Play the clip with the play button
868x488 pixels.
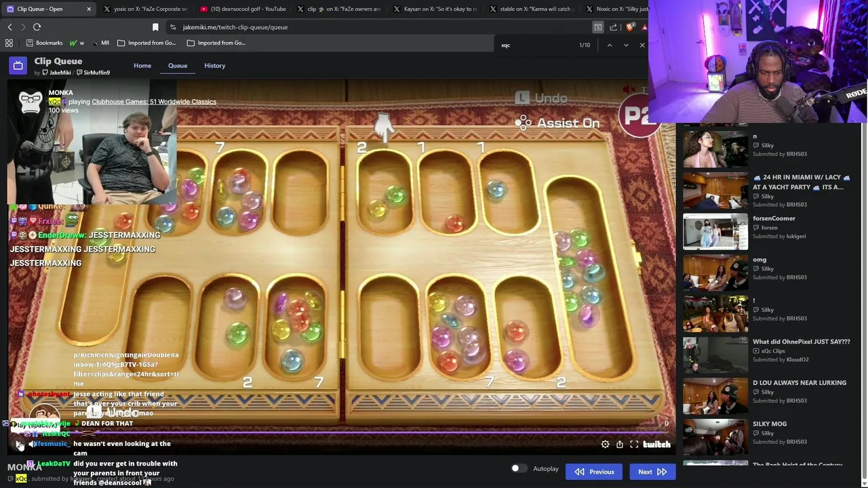tap(18, 445)
